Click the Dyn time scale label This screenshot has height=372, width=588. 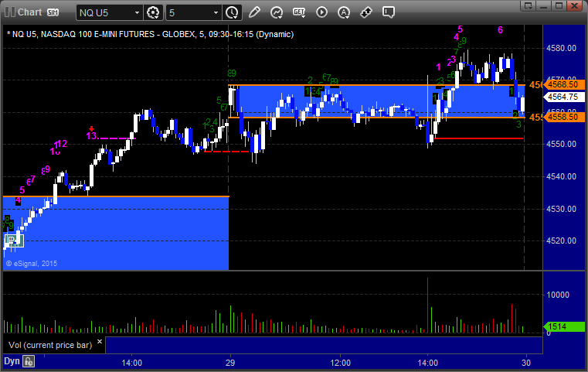click(x=12, y=361)
